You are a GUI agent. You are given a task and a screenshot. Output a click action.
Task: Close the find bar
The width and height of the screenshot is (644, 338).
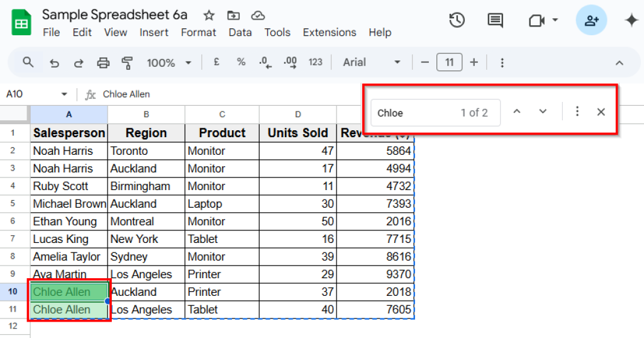pos(601,112)
